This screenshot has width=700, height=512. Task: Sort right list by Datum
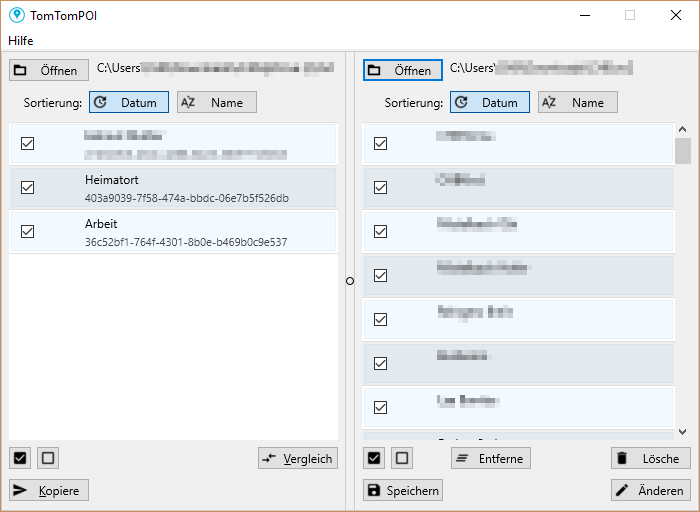tap(490, 102)
